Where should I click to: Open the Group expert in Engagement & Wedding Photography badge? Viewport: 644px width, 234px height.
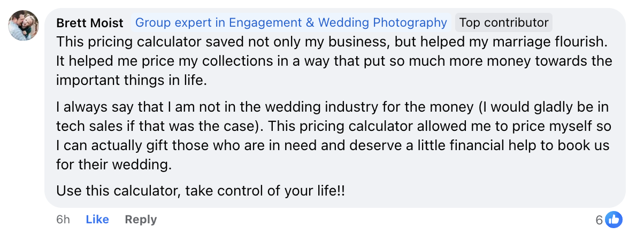[291, 23]
